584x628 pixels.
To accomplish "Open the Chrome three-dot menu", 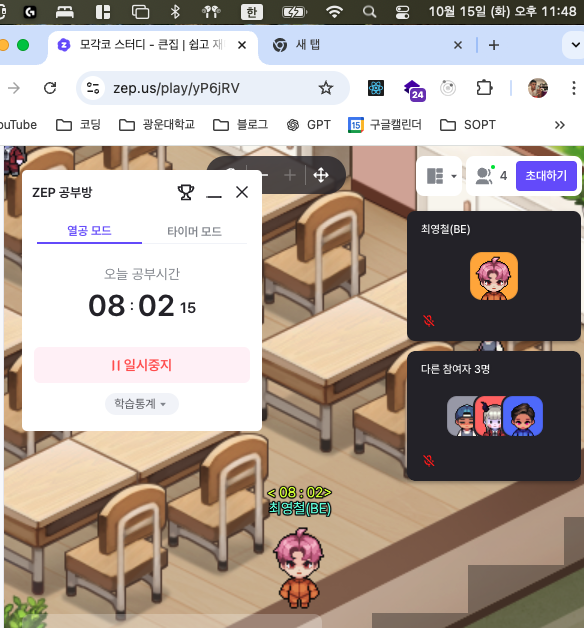I will [574, 88].
